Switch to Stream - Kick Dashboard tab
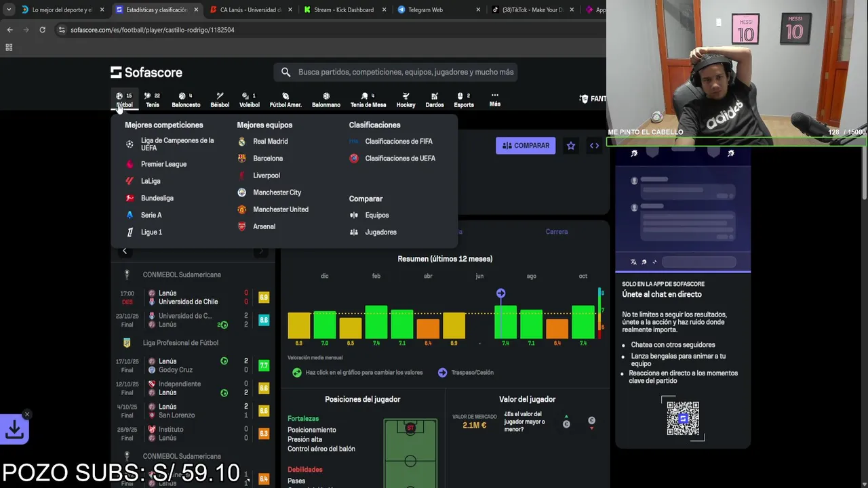 344,10
